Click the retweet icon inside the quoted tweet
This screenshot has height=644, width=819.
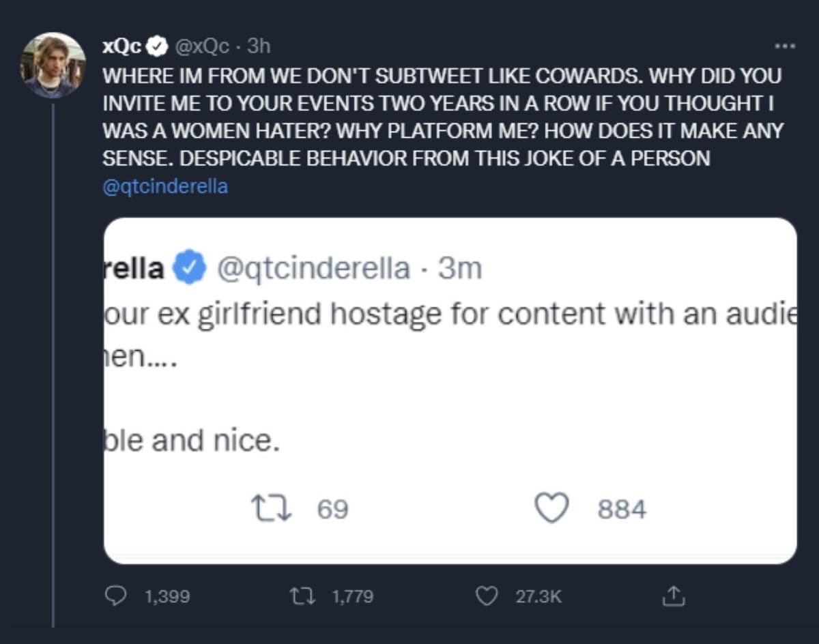(x=272, y=508)
